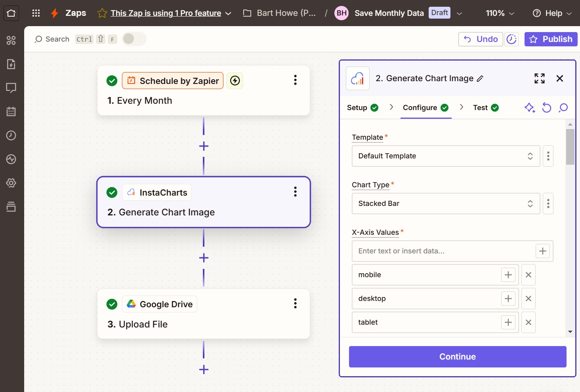
Task: Add a step after Every Month
Action: [x=204, y=146]
